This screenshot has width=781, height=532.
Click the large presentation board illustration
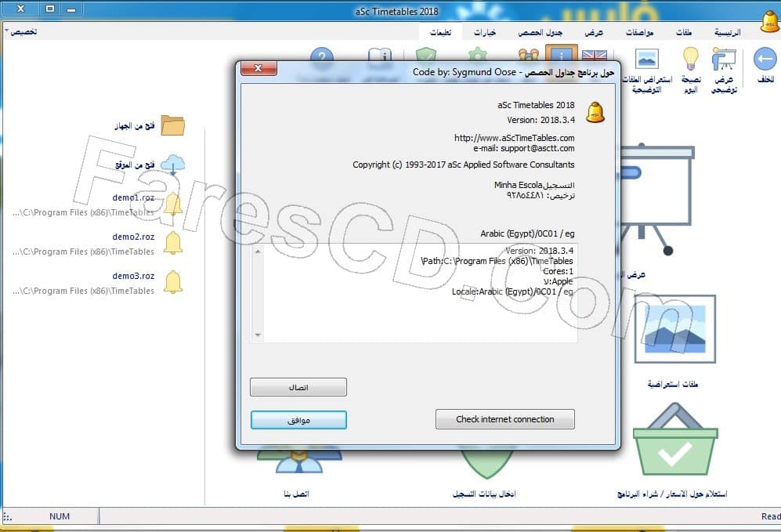656,199
